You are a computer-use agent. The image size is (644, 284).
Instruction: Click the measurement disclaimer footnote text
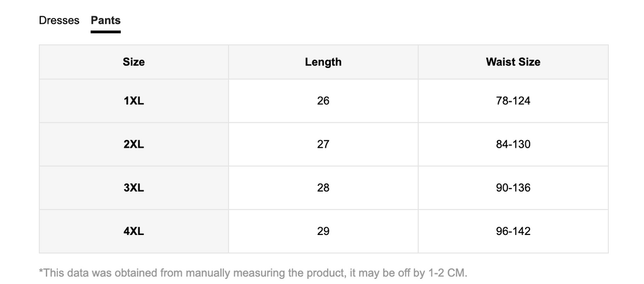pyautogui.click(x=253, y=273)
